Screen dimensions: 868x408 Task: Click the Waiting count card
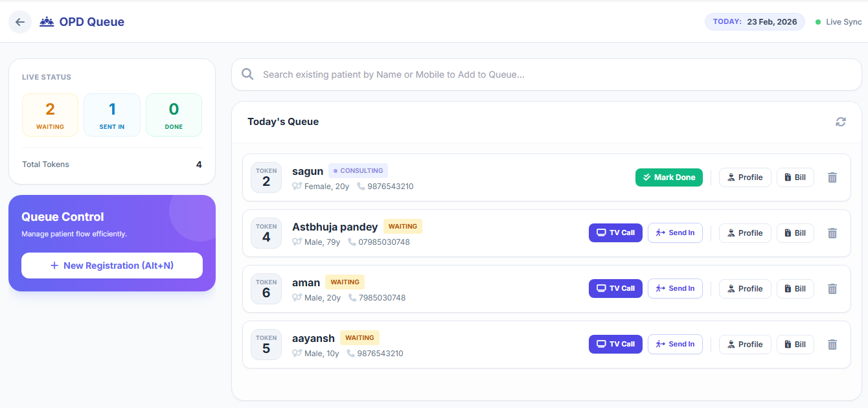50,115
